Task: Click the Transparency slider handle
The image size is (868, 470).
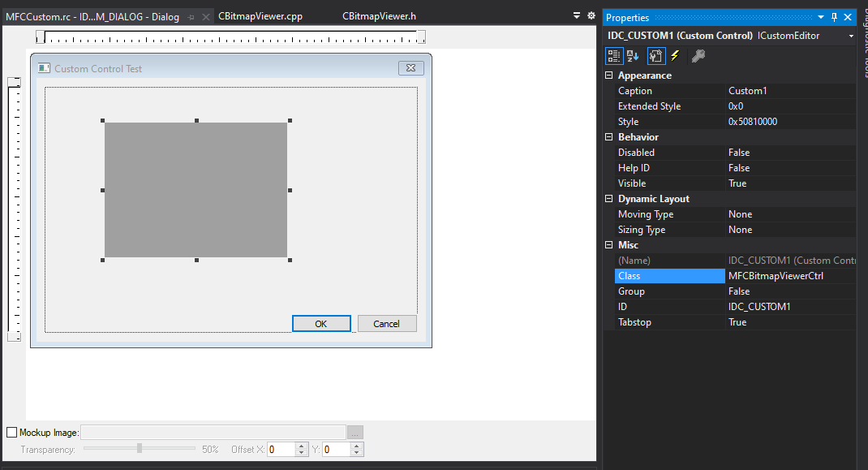Action: click(x=140, y=448)
